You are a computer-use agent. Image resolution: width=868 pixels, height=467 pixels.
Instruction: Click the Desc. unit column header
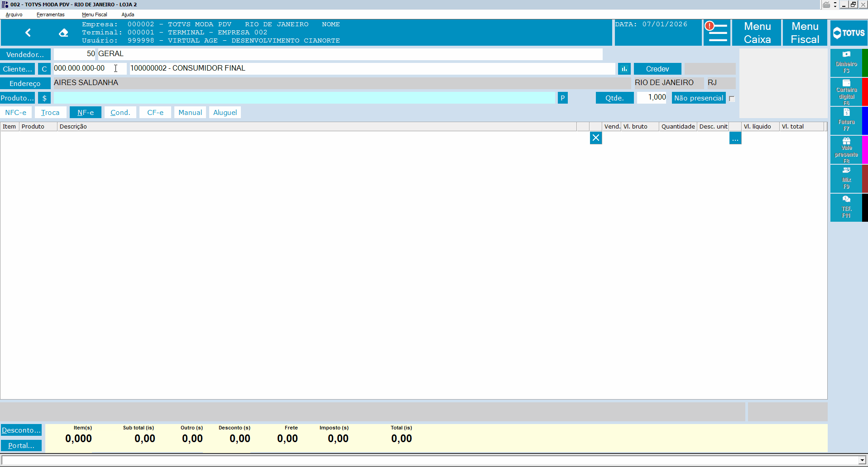(713, 127)
